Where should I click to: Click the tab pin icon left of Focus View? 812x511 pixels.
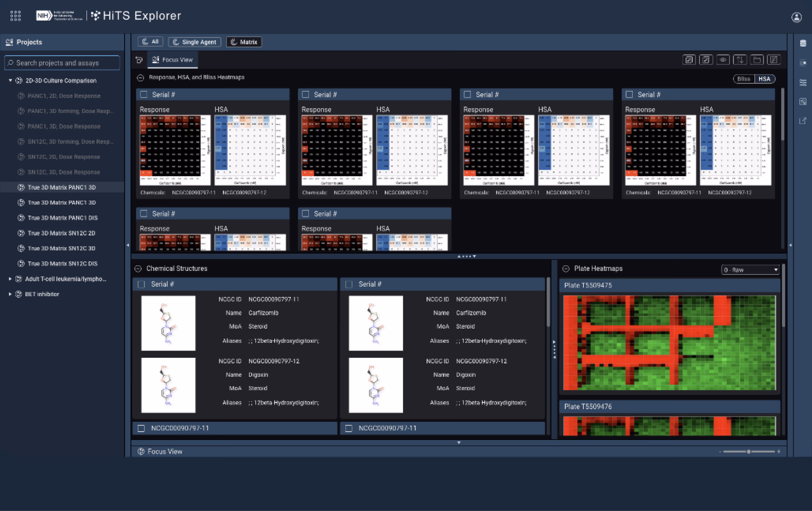pyautogui.click(x=139, y=60)
